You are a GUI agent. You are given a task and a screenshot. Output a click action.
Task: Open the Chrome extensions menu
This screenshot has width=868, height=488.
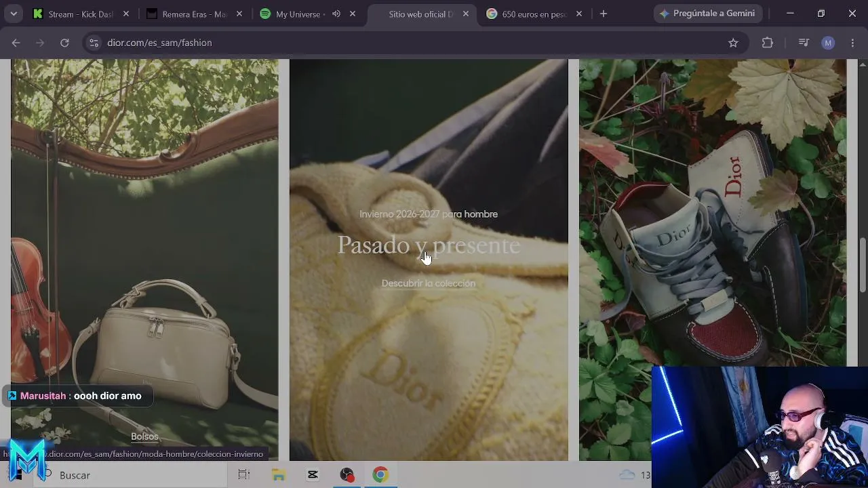pos(768,43)
